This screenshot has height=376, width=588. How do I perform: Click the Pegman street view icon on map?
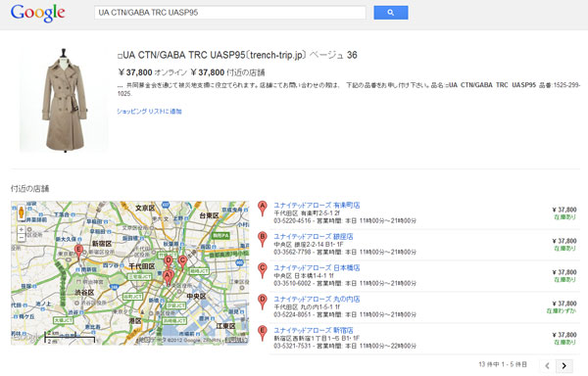pyautogui.click(x=21, y=212)
